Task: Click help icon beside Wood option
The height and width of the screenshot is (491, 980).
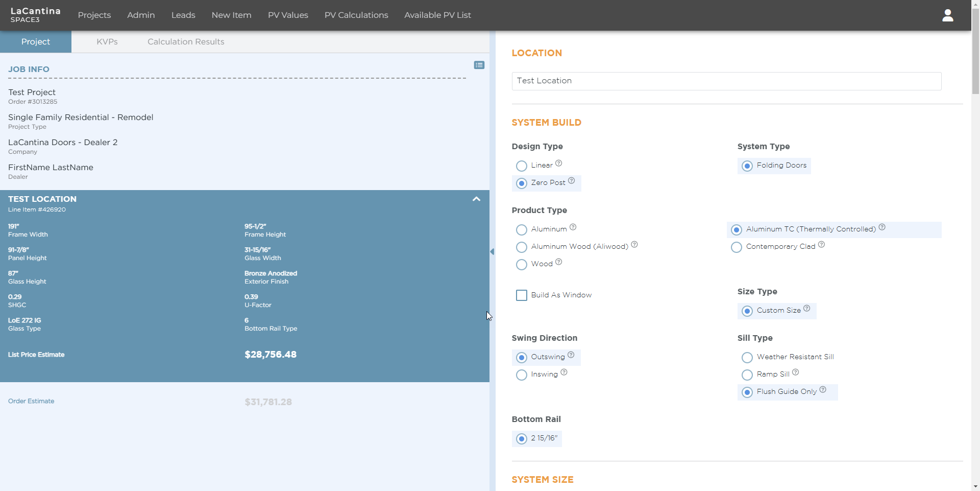Action: (x=558, y=262)
